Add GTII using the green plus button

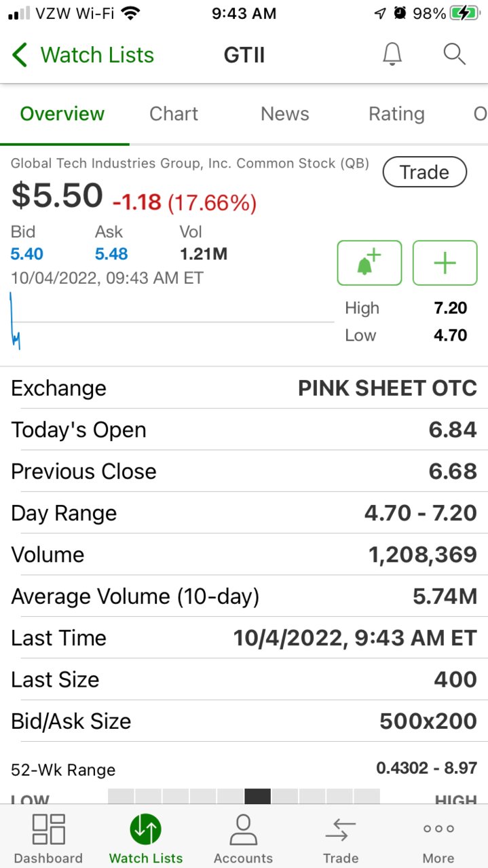(x=445, y=263)
